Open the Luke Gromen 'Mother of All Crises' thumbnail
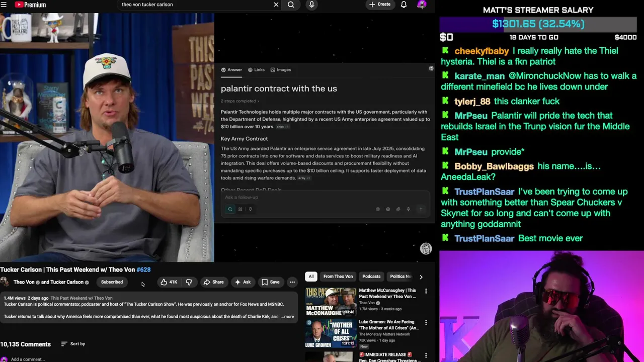This screenshot has width=644, height=362. click(x=331, y=333)
